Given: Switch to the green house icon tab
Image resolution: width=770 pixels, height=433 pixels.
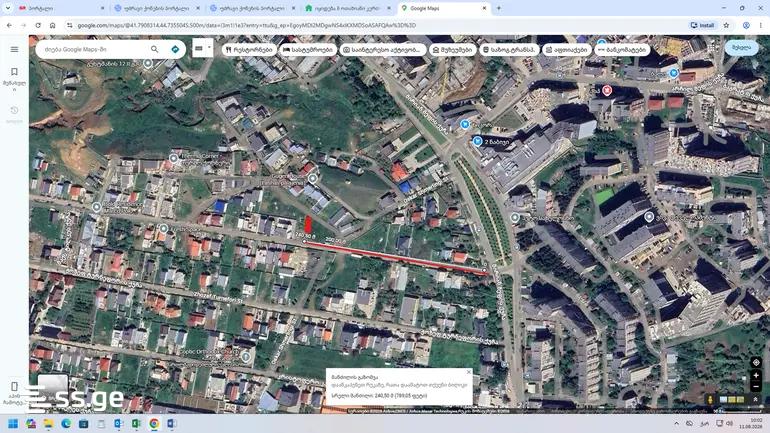Looking at the screenshot, I should point(347,8).
